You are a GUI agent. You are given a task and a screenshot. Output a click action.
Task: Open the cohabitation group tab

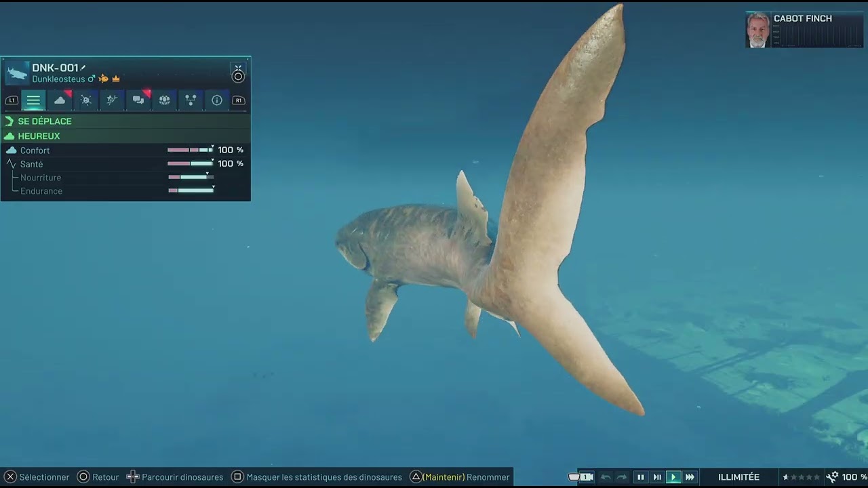coord(164,100)
